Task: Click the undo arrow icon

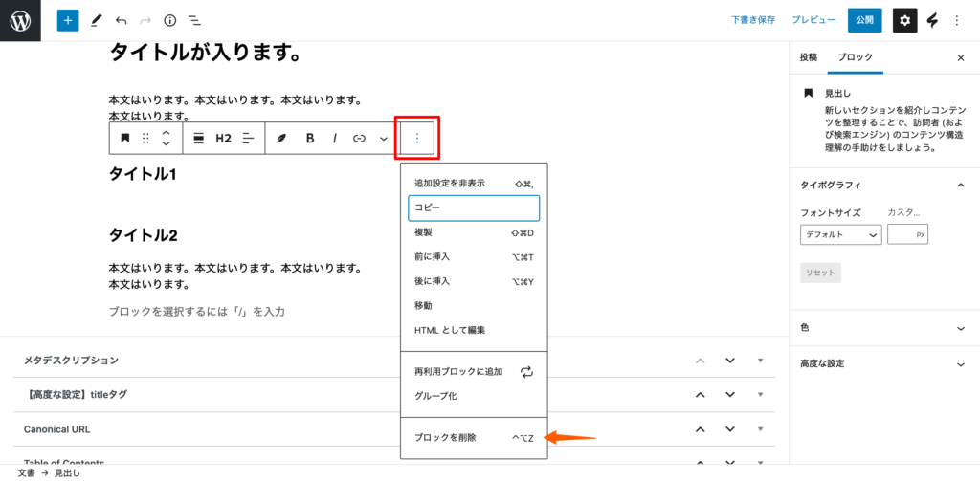Action: click(x=121, y=20)
